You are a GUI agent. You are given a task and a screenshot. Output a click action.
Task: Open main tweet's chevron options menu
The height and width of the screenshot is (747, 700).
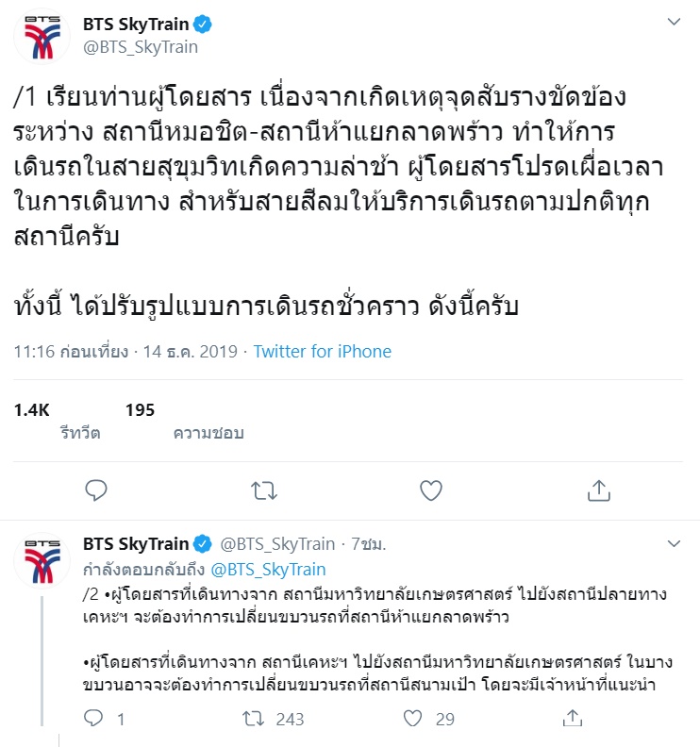[674, 22]
